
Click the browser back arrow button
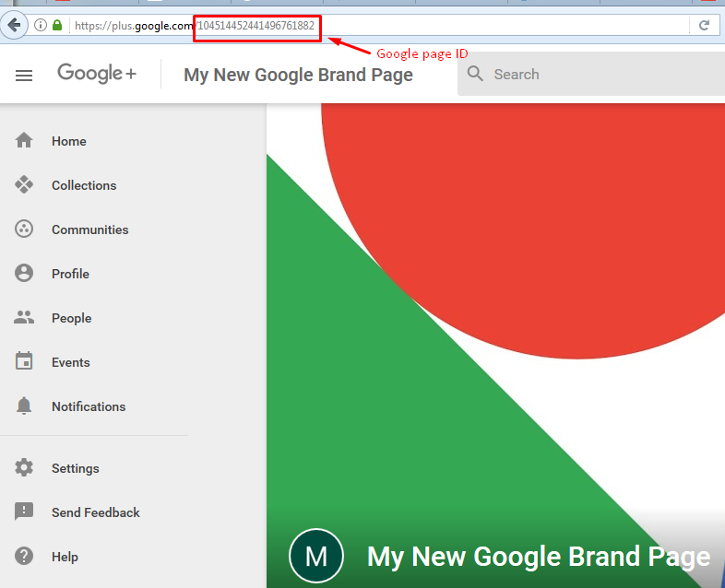coord(15,25)
